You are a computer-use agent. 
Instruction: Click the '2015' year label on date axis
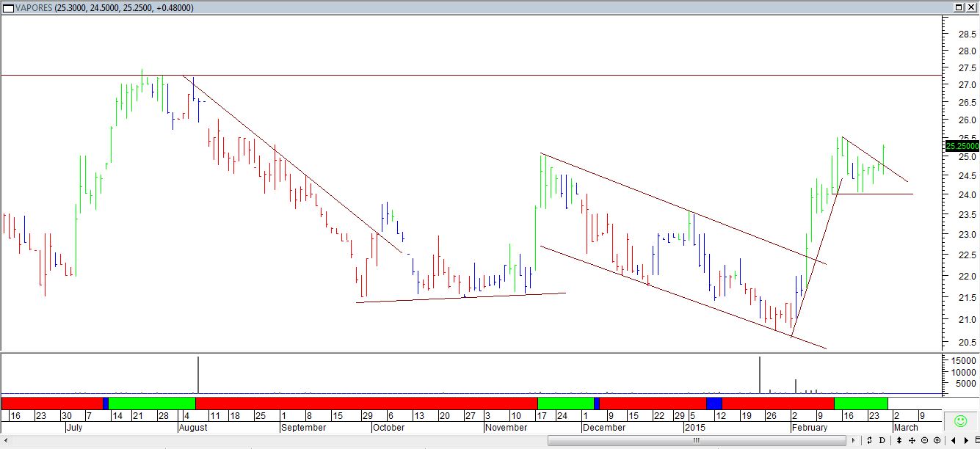pyautogui.click(x=694, y=427)
